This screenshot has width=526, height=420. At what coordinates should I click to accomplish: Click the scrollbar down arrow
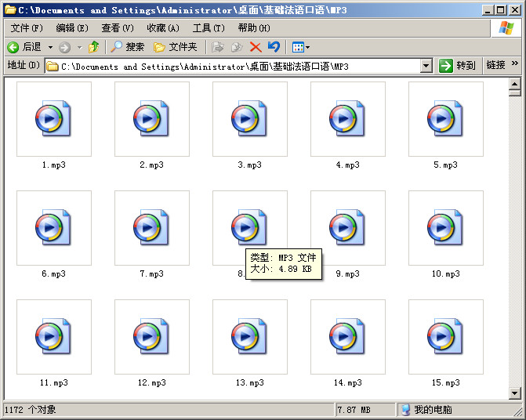[514, 393]
